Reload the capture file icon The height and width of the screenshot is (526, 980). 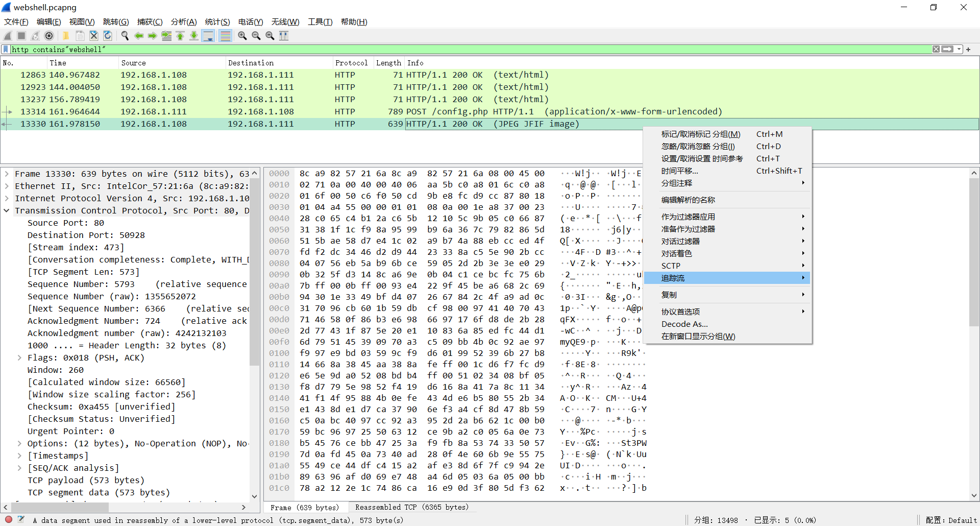tap(108, 36)
